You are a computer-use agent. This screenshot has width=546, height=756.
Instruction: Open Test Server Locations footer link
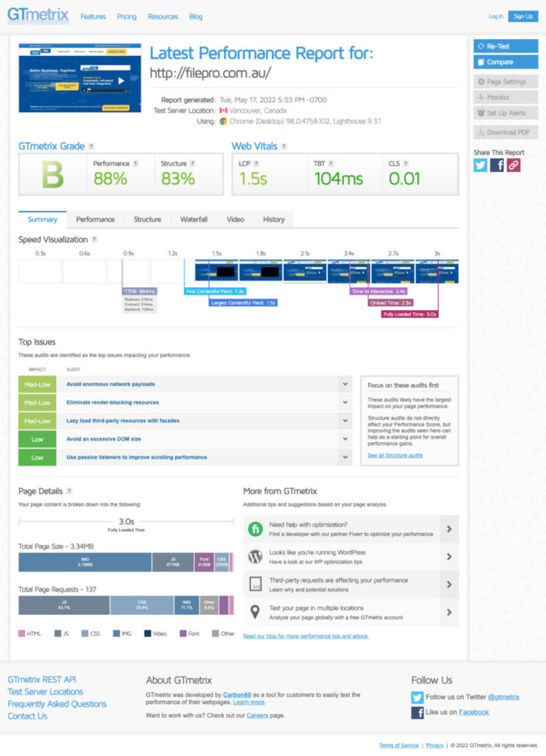45,691
